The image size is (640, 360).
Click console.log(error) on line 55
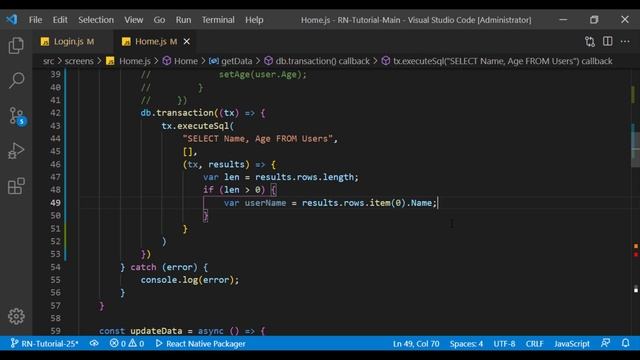190,280
